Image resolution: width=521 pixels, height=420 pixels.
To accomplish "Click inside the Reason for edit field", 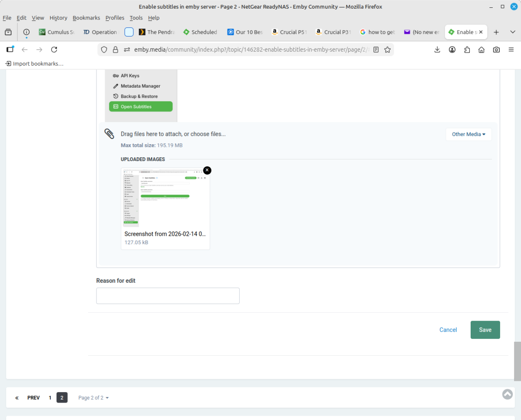I will click(168, 296).
